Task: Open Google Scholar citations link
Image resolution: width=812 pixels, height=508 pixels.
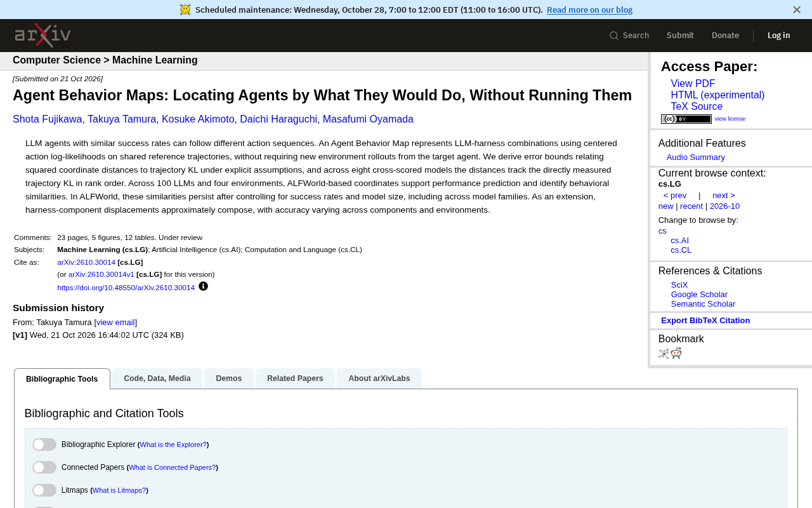Action: tap(699, 295)
